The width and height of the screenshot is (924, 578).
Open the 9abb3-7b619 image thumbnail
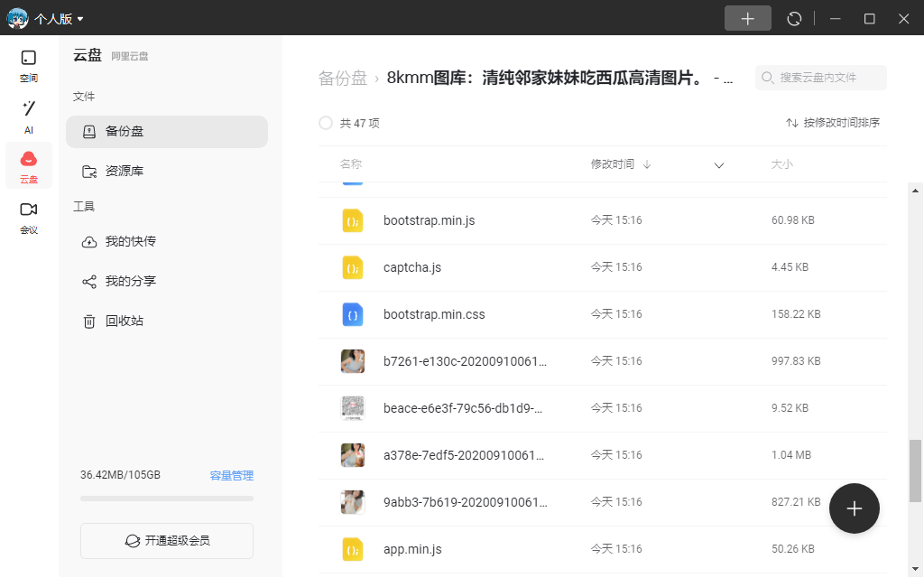[x=353, y=502]
